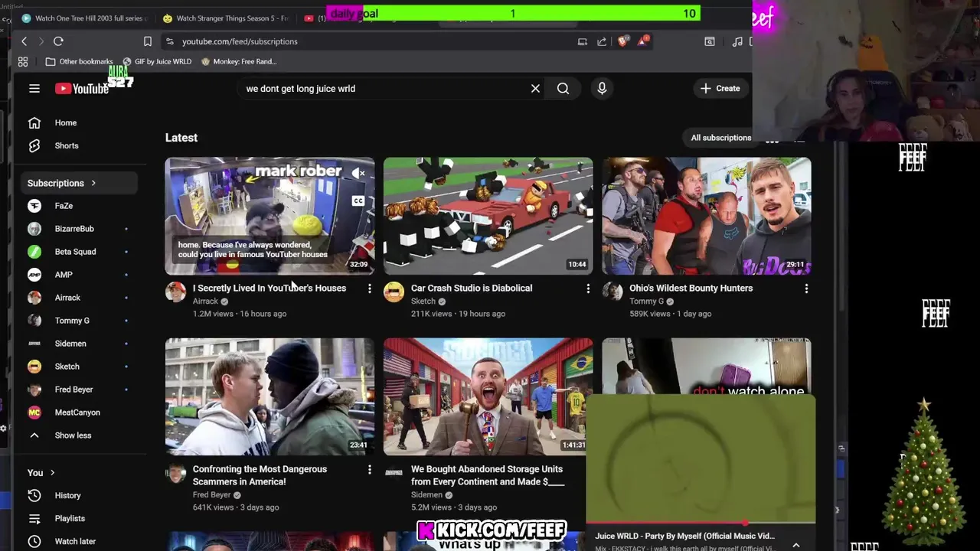The image size is (980, 551).
Task: Clear the search box with the X
Action: point(535,89)
